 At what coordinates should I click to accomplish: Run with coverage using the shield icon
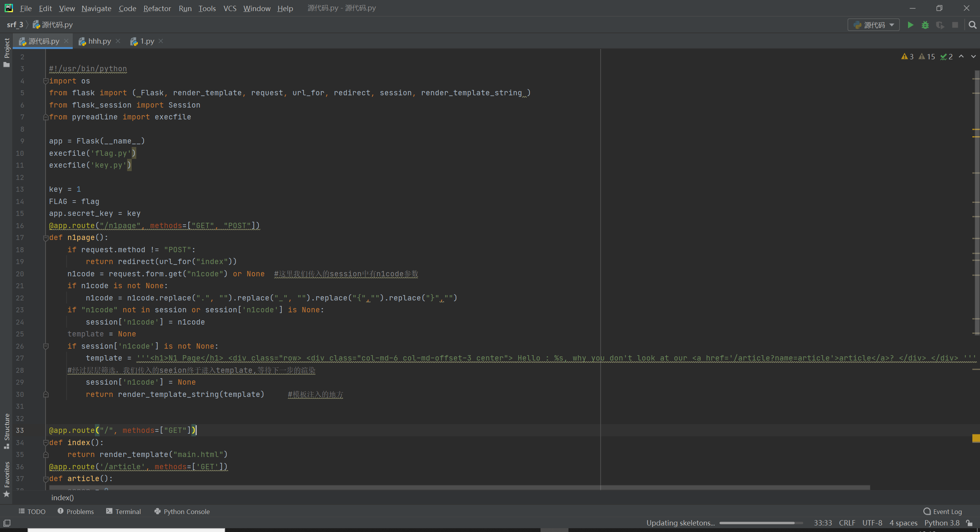tap(940, 25)
